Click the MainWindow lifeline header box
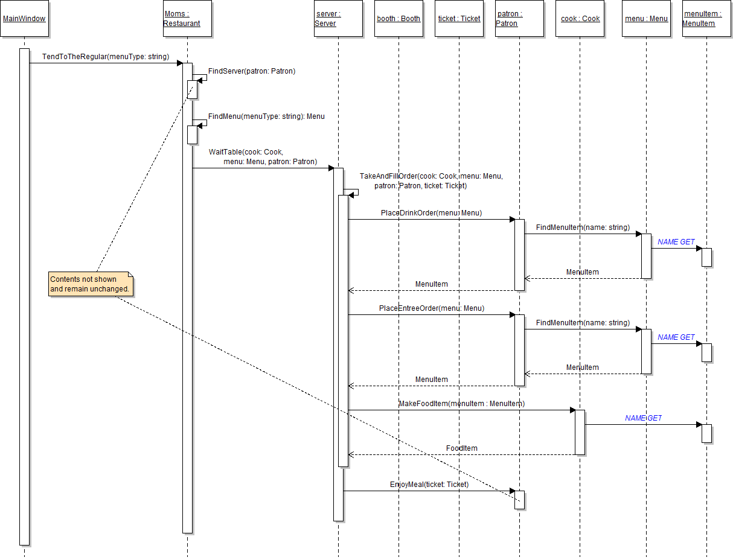733x560 pixels. [x=24, y=19]
